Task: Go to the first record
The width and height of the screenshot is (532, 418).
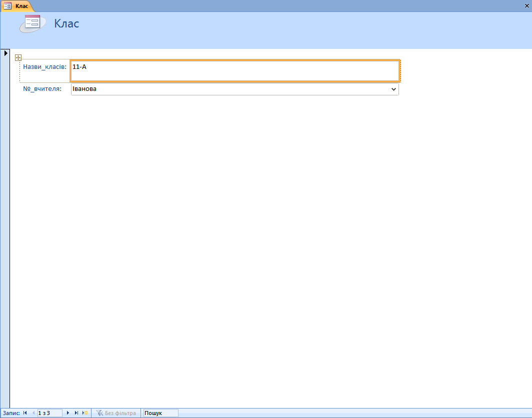Action: coord(25,413)
